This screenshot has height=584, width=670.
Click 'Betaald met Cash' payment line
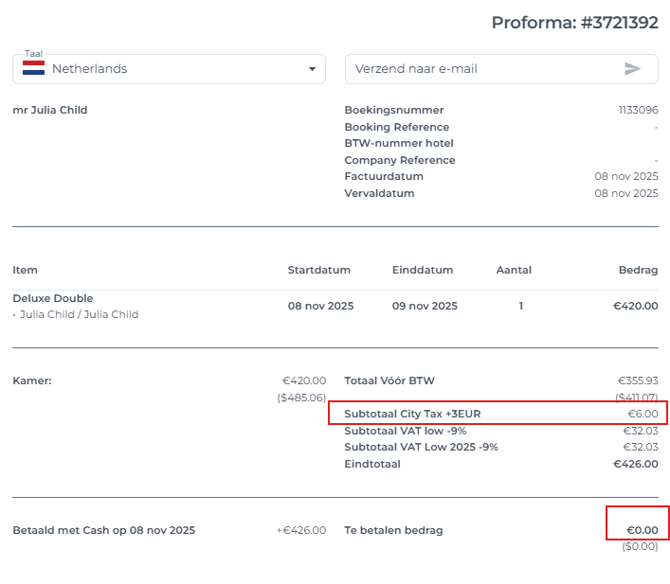pyautogui.click(x=104, y=530)
